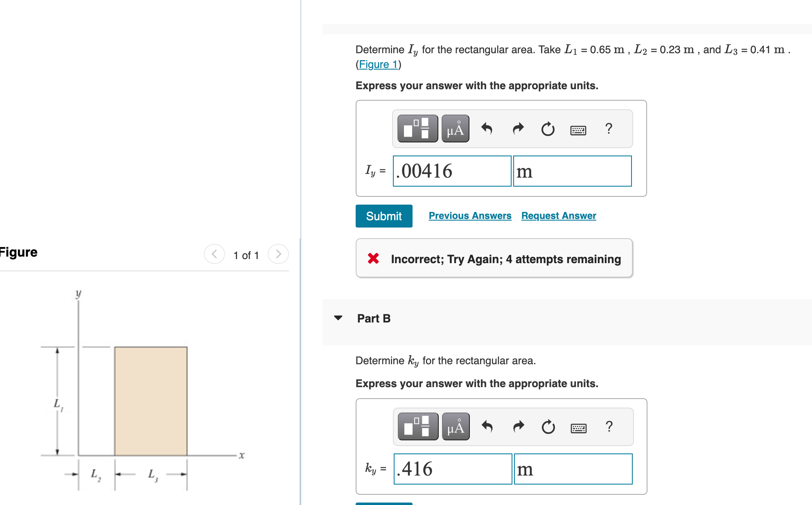The image size is (812, 505).
Task: Select the ky units field showing m
Action: [x=573, y=469]
